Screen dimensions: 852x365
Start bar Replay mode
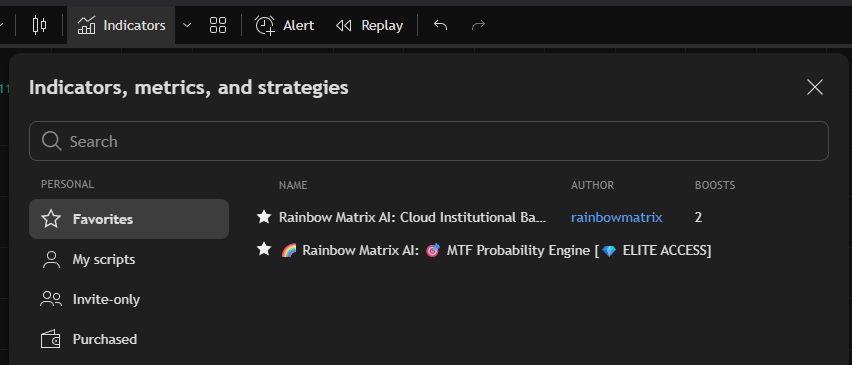(x=369, y=25)
